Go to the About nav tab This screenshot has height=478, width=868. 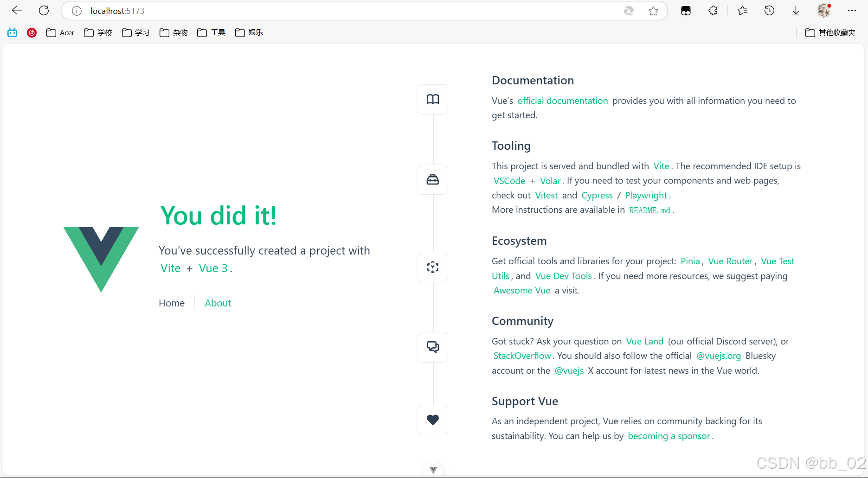pyautogui.click(x=218, y=303)
